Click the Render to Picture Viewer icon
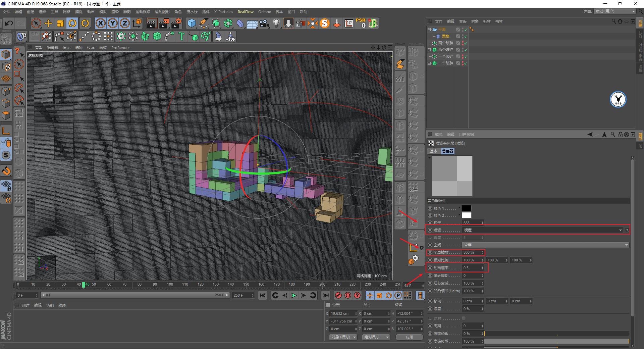The image size is (644, 349). pyautogui.click(x=164, y=23)
